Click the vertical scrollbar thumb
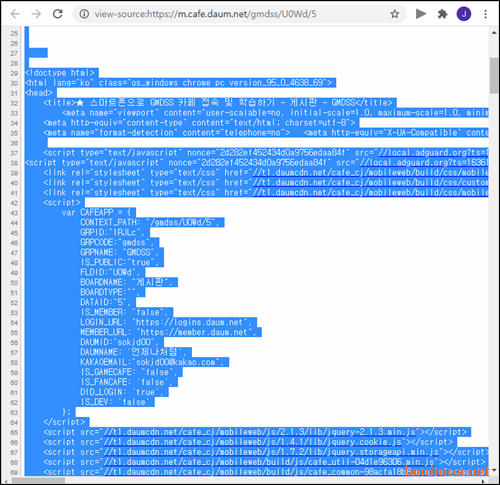Screen dimensions: 500x485 [494, 76]
